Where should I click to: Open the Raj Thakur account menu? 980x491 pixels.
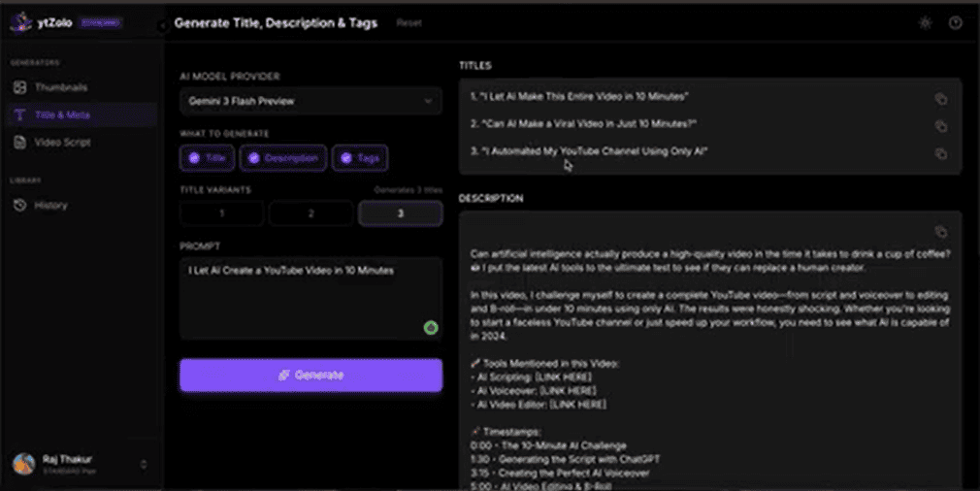point(82,464)
